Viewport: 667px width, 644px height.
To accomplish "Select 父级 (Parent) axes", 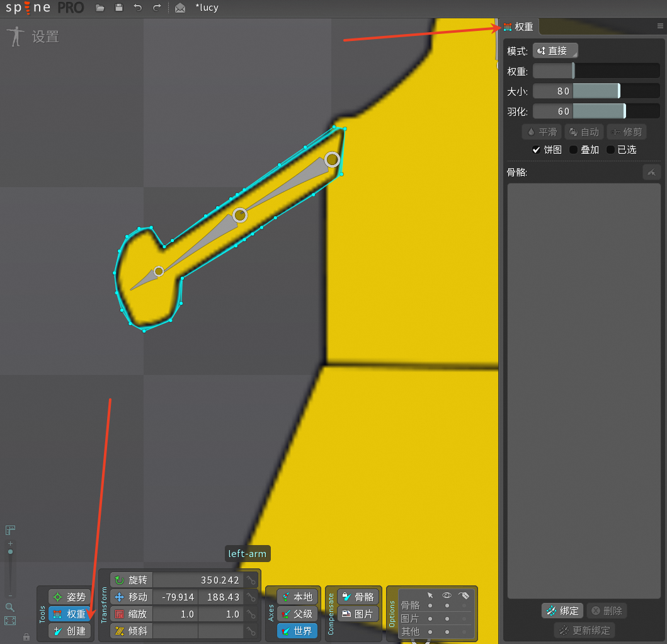I will click(297, 614).
